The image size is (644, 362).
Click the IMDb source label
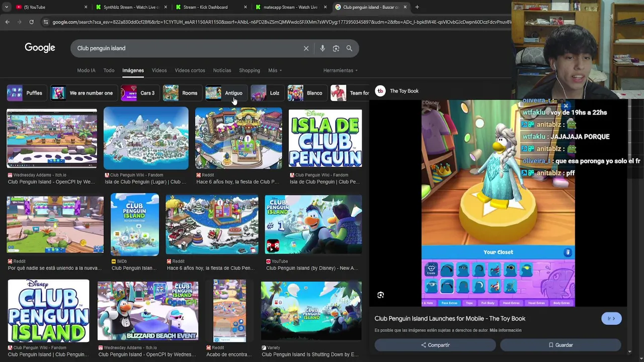[x=122, y=261]
